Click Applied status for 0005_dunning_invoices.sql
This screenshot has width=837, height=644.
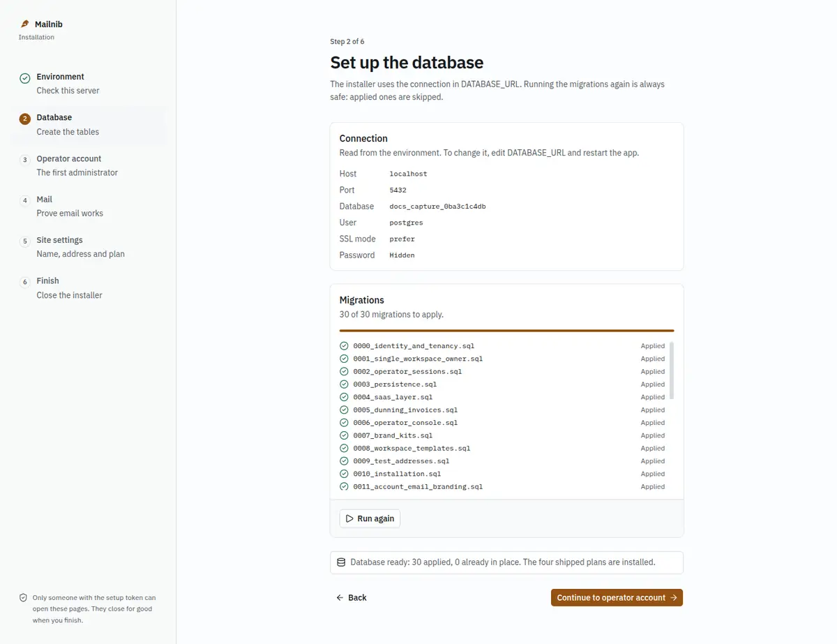point(653,410)
